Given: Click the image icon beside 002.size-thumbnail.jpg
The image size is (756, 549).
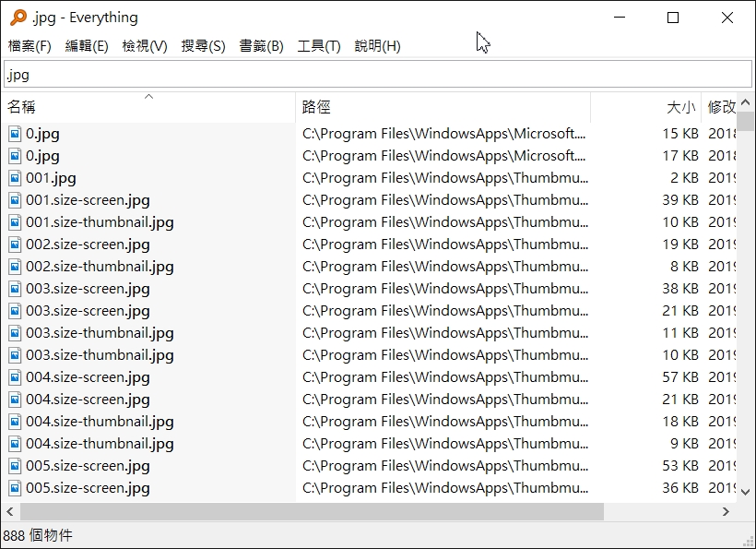Looking at the screenshot, I should click(15, 267).
